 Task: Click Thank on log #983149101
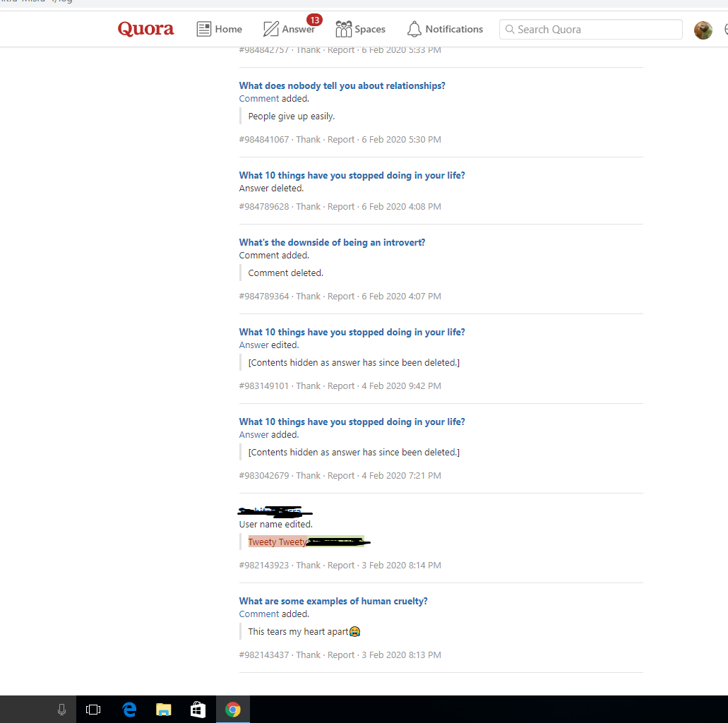309,386
